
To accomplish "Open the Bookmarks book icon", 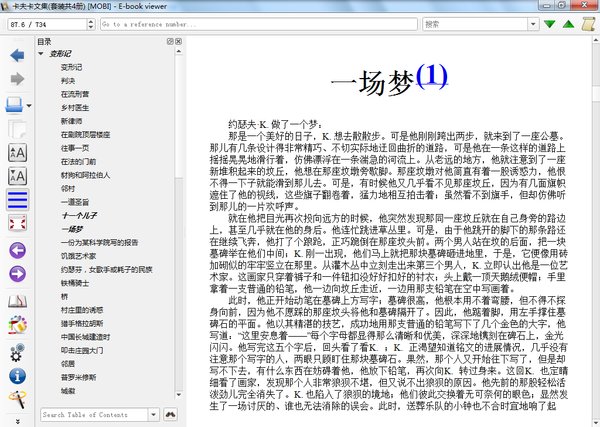I will coord(17,302).
